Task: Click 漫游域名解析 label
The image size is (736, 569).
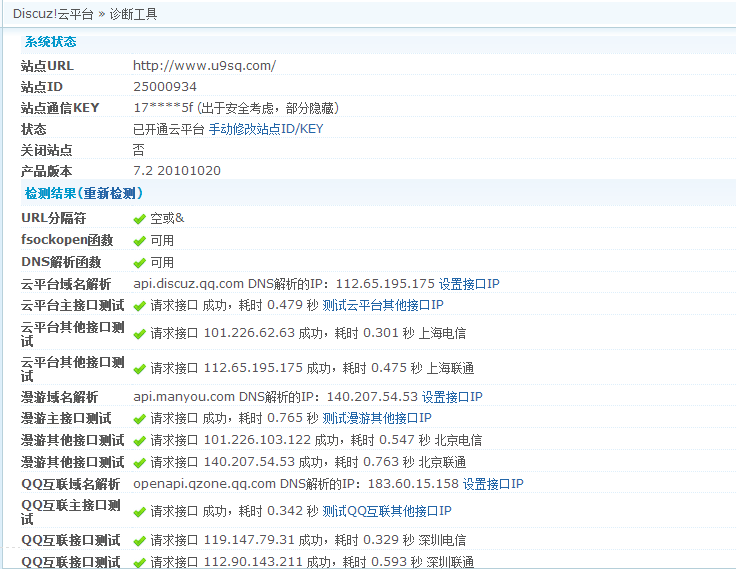Action: [60, 397]
